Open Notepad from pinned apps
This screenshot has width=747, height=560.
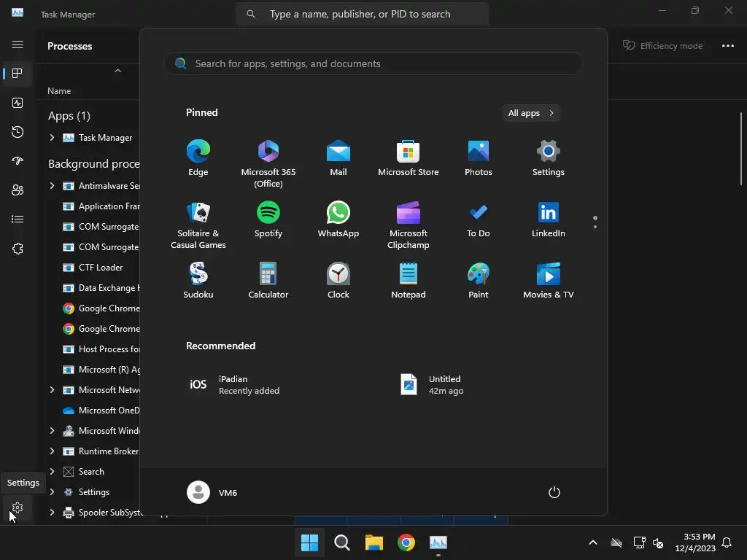click(x=409, y=281)
